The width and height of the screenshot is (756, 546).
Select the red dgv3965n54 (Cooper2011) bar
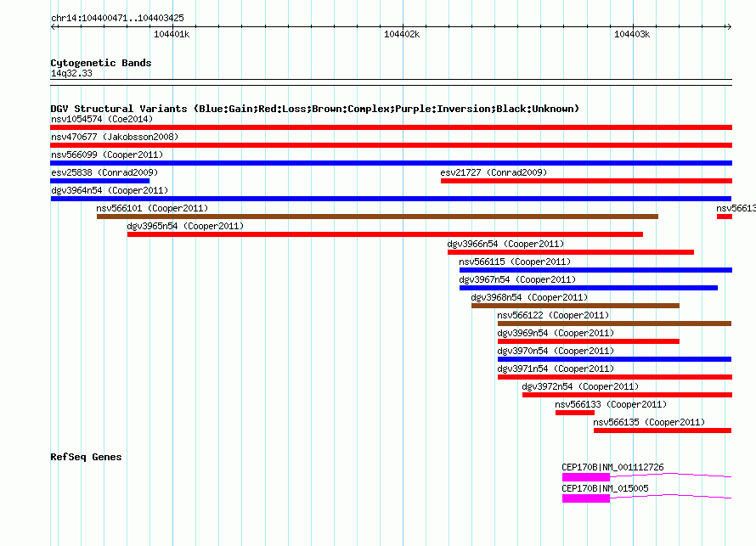pyautogui.click(x=386, y=234)
